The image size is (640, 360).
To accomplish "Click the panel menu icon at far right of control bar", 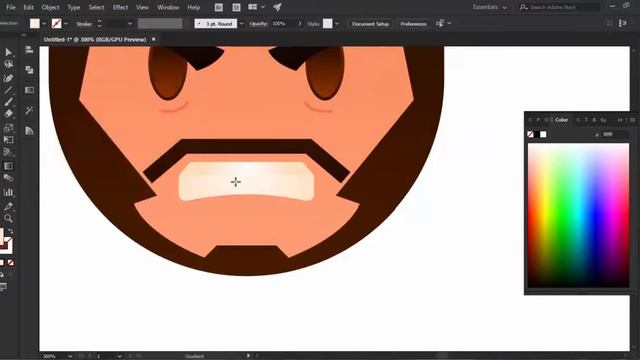I will click(x=623, y=24).
